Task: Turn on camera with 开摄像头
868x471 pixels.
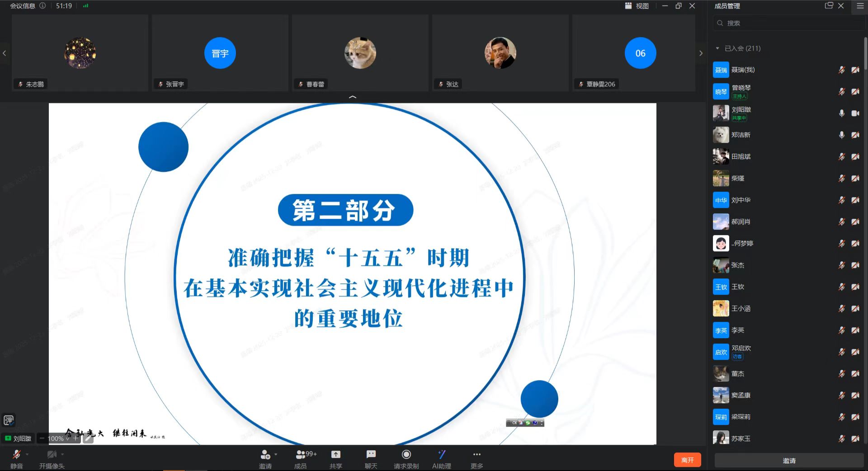Action: [x=52, y=455]
